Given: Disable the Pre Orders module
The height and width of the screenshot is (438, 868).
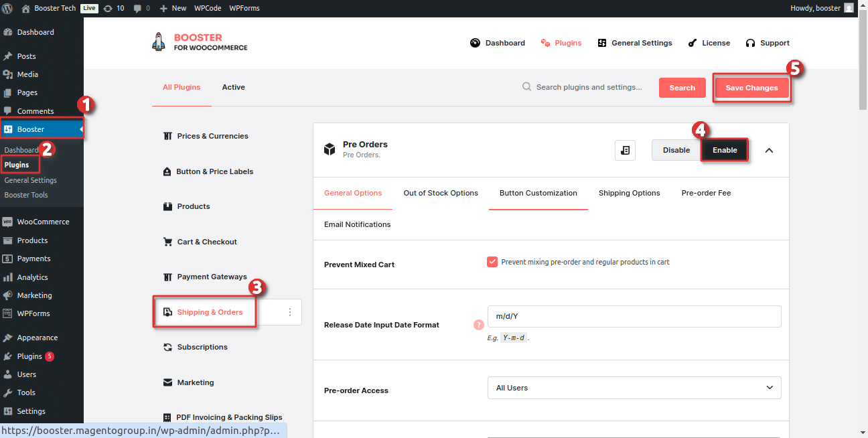Looking at the screenshot, I should tap(676, 150).
